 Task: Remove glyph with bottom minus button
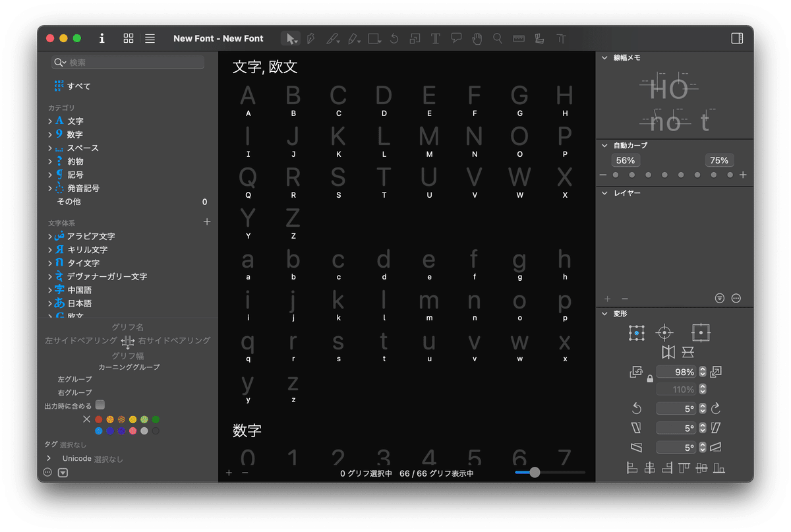click(245, 473)
